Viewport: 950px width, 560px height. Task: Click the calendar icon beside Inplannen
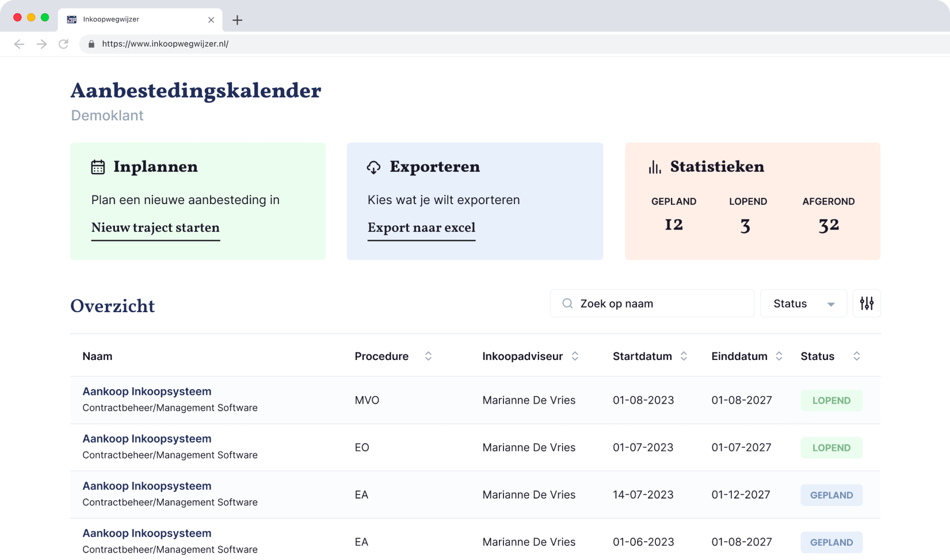(x=98, y=167)
